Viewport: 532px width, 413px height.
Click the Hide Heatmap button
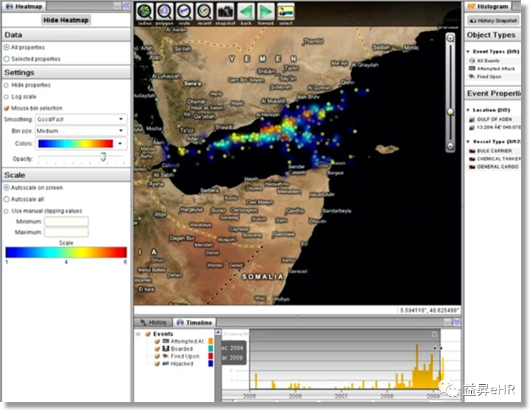pos(66,20)
